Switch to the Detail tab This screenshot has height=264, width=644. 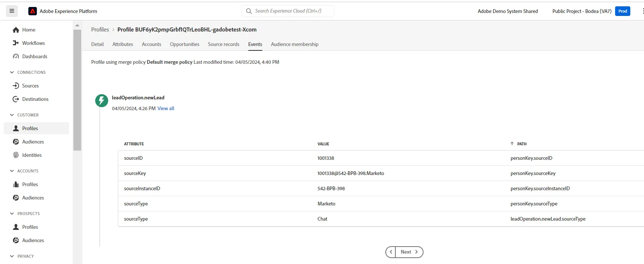coord(97,44)
